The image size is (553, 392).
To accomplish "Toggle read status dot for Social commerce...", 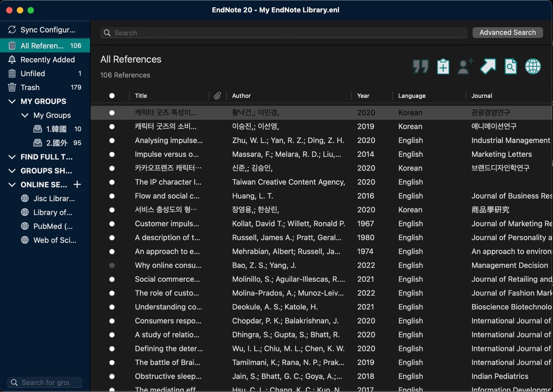I will [112, 279].
